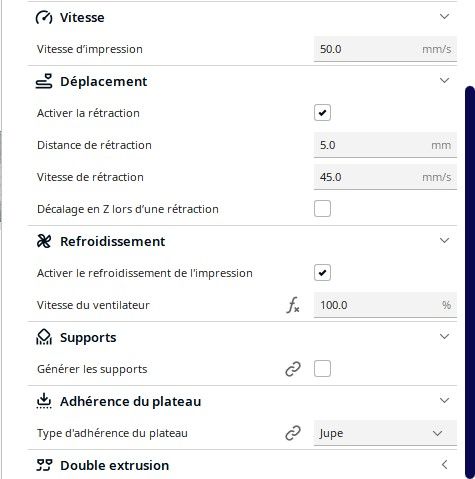The width and height of the screenshot is (475, 479).
Task: Click the Distance de rétraction input field
Action: pyautogui.click(x=385, y=145)
